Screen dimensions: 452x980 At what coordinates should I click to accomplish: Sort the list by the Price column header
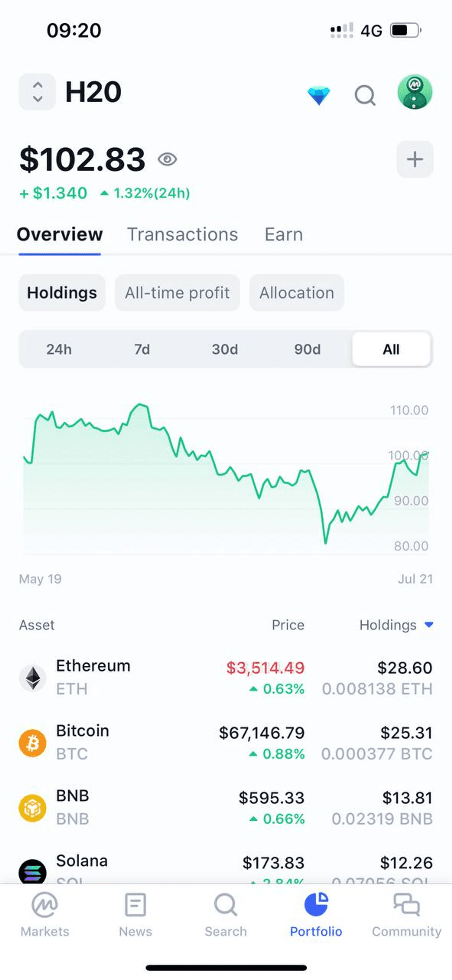288,625
